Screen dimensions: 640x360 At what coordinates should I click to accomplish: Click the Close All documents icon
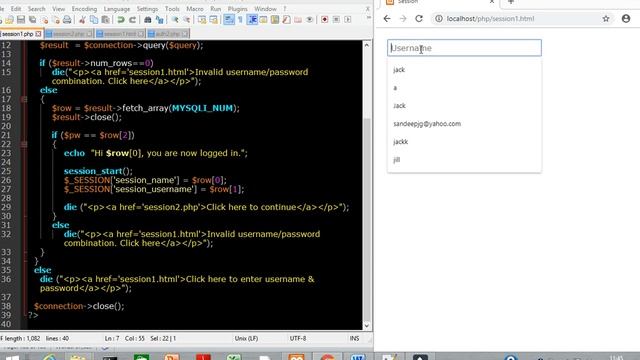pos(56,20)
